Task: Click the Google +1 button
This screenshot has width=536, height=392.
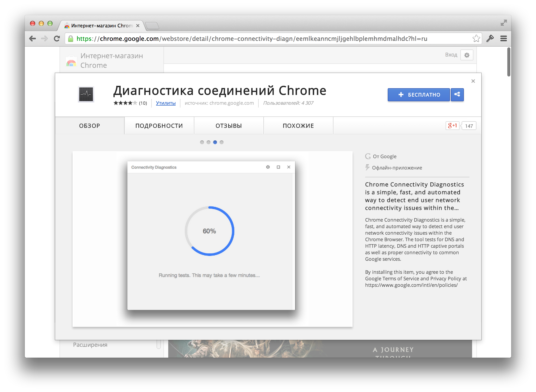Action: (452, 126)
